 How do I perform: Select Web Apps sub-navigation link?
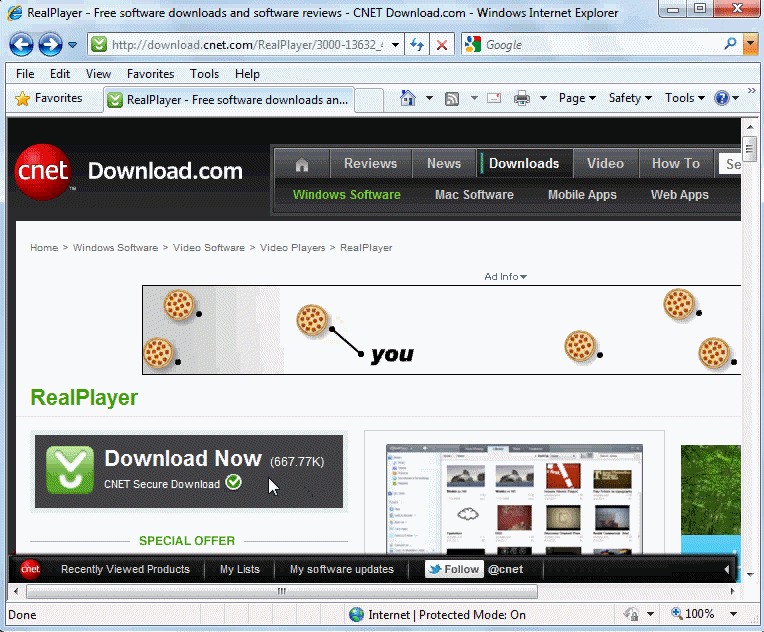[x=680, y=195]
